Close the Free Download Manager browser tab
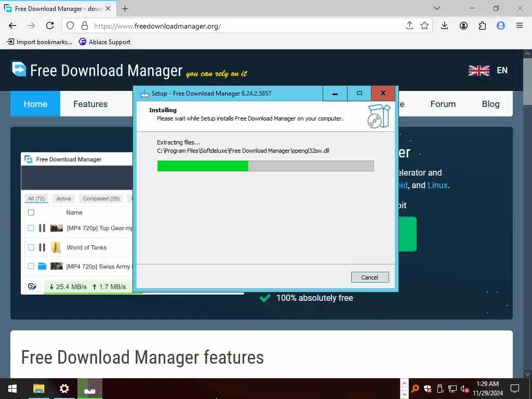 coord(108,8)
